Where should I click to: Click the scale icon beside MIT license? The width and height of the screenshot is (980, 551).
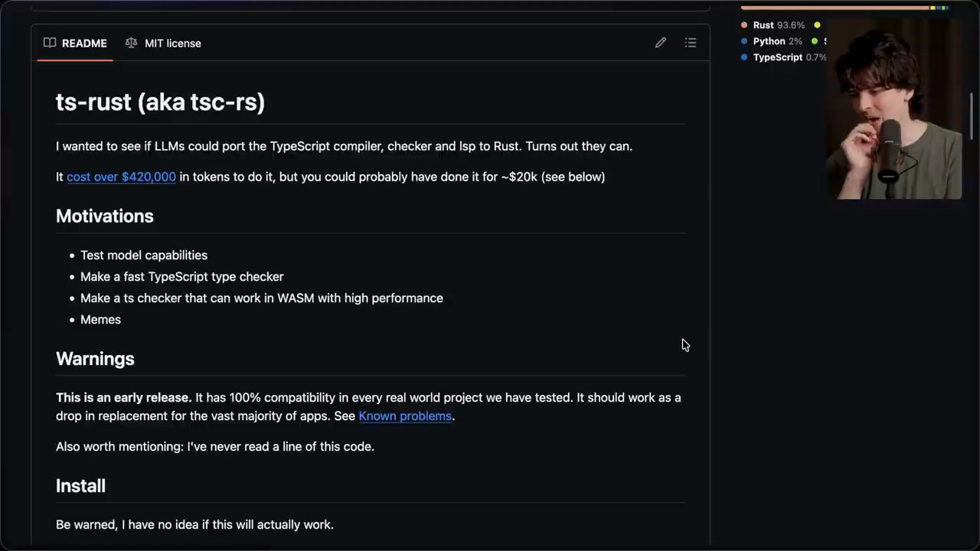[x=131, y=43]
